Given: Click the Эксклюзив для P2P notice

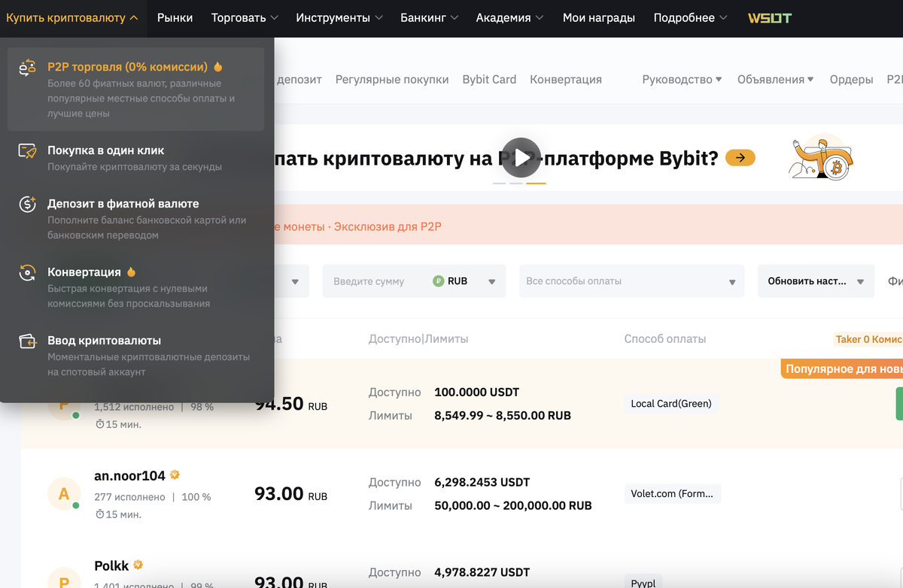Looking at the screenshot, I should click(x=388, y=226).
